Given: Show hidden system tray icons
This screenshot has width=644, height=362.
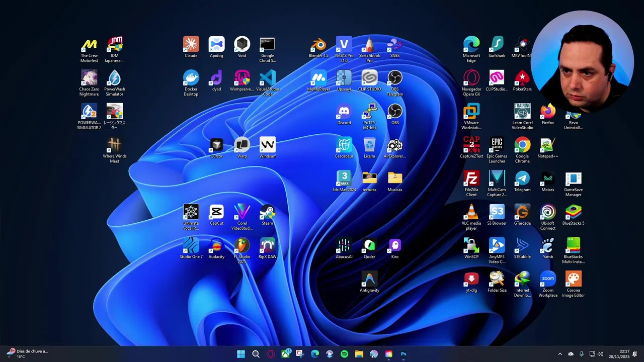Looking at the screenshot, I should point(560,354).
